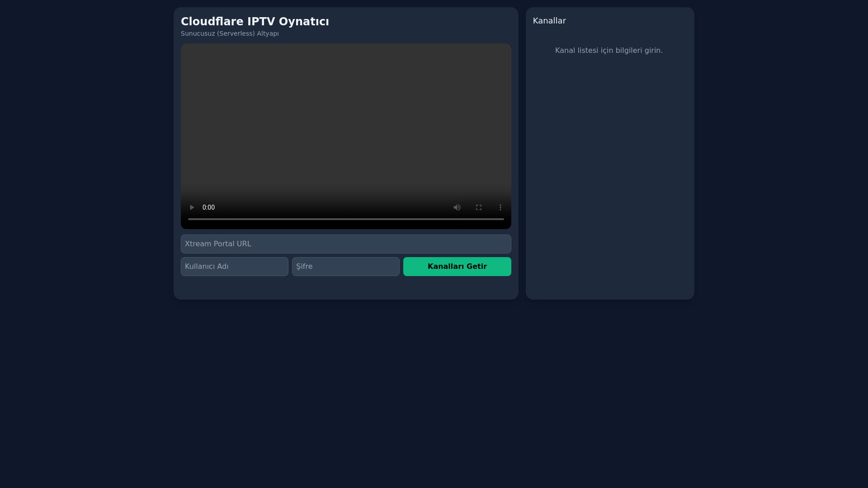Click the video progress seek bar

point(346,219)
